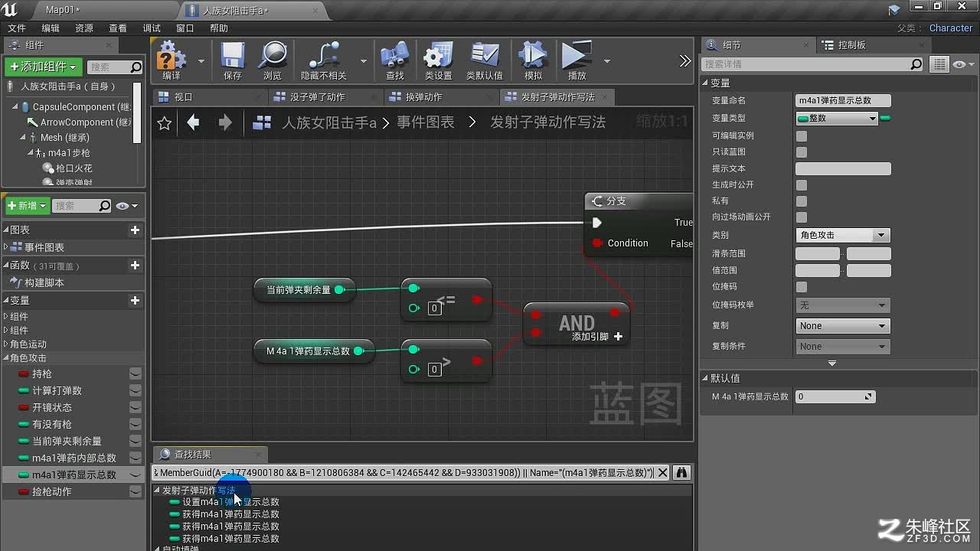
Task: Collapse the 发射子弹动作写法 search result group
Action: 157,491
